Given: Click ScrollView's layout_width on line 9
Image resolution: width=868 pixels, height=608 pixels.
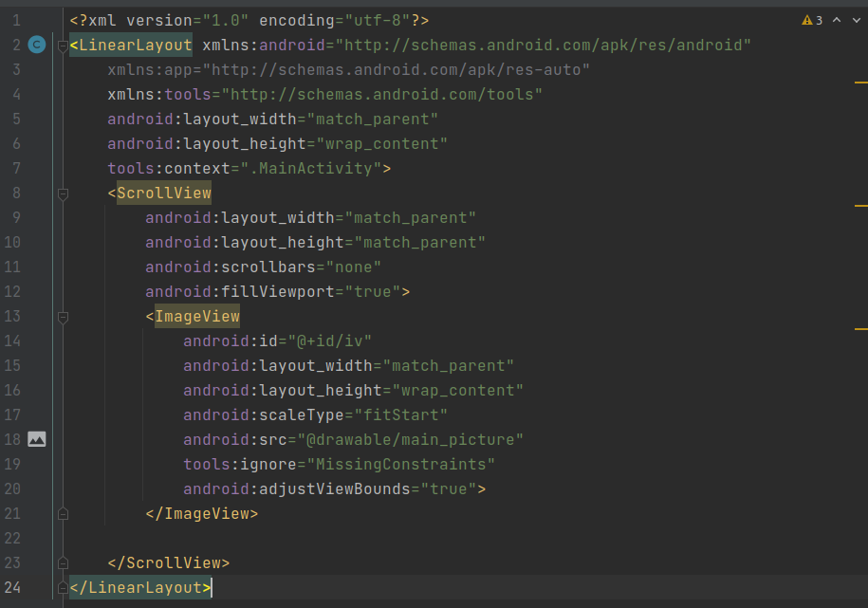Looking at the screenshot, I should pos(310,217).
